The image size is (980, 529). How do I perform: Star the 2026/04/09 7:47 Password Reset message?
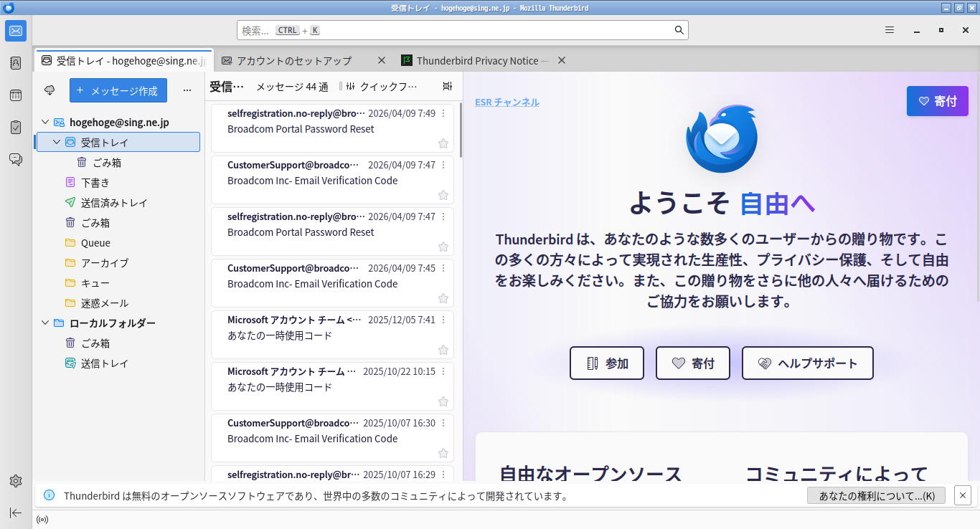[443, 247]
